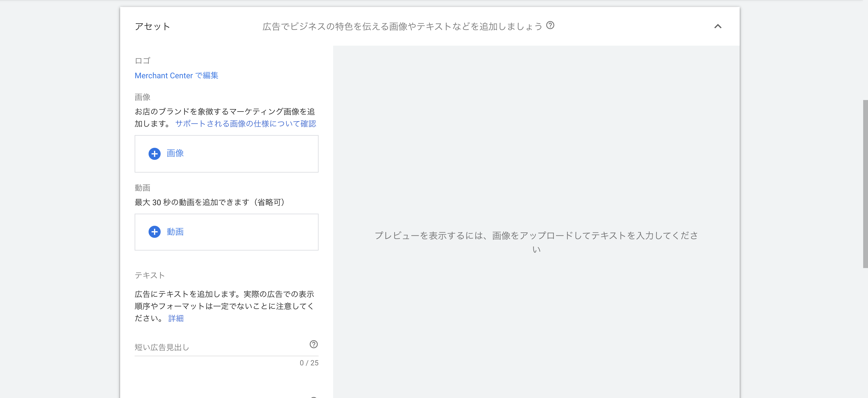The width and height of the screenshot is (868, 398).
Task: Collapse the アセット section with the chevron
Action: 718,26
